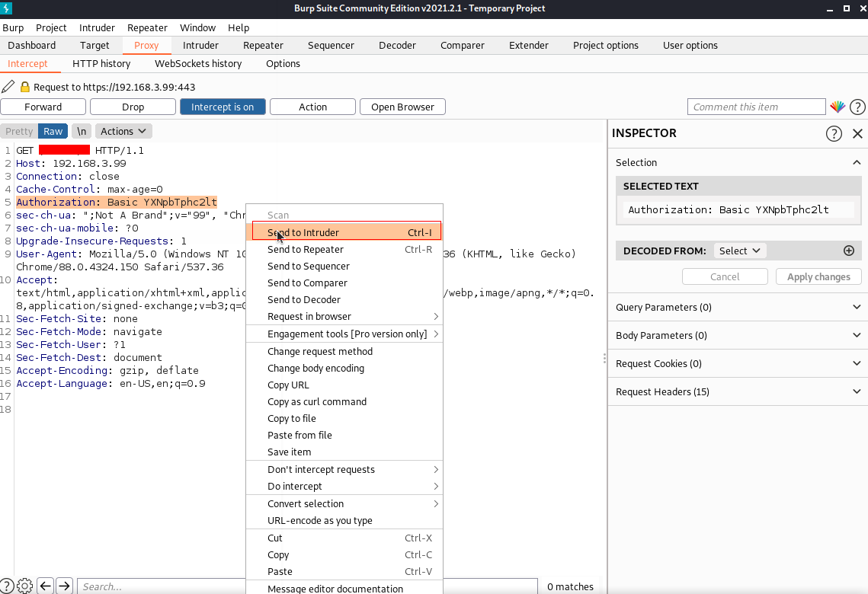The image size is (868, 594).
Task: Click the Forward button
Action: point(43,107)
